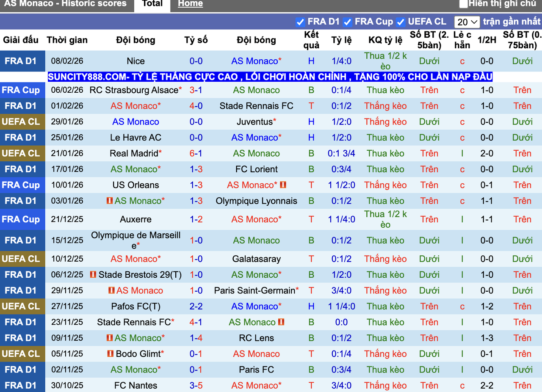Open the Olympique de Marseille team link
The image size is (542, 392).
click(x=135, y=240)
